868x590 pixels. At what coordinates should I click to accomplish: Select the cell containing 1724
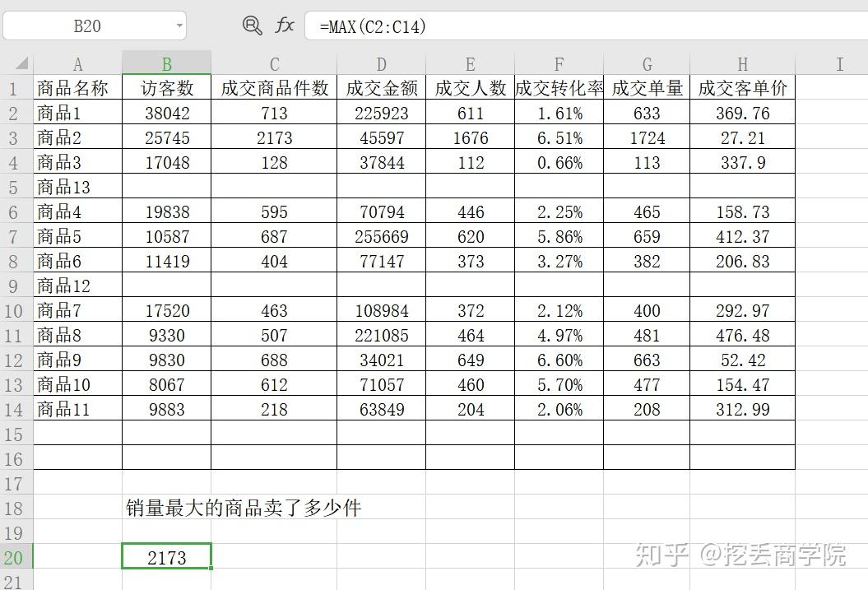[647, 137]
